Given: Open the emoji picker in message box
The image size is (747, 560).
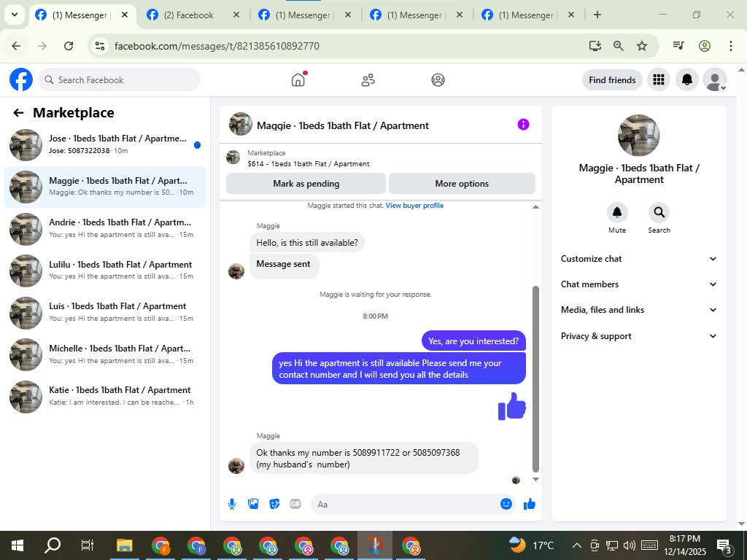Looking at the screenshot, I should coord(506,504).
